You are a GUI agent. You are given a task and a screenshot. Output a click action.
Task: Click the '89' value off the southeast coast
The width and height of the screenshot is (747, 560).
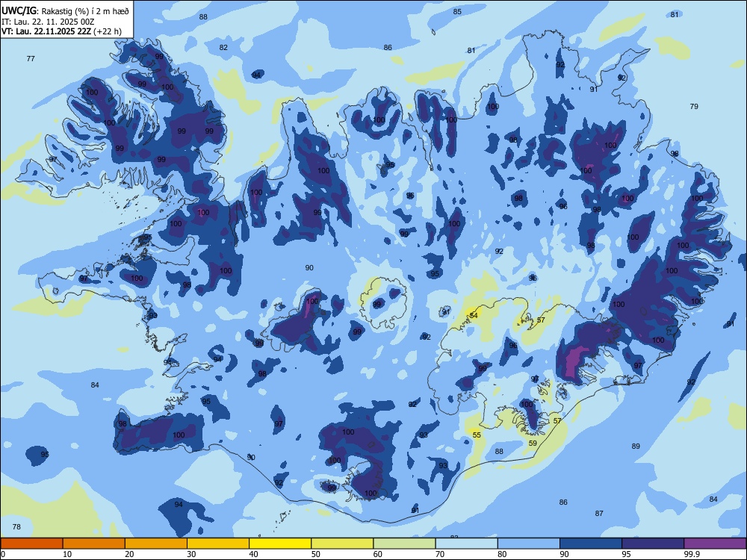(x=636, y=447)
